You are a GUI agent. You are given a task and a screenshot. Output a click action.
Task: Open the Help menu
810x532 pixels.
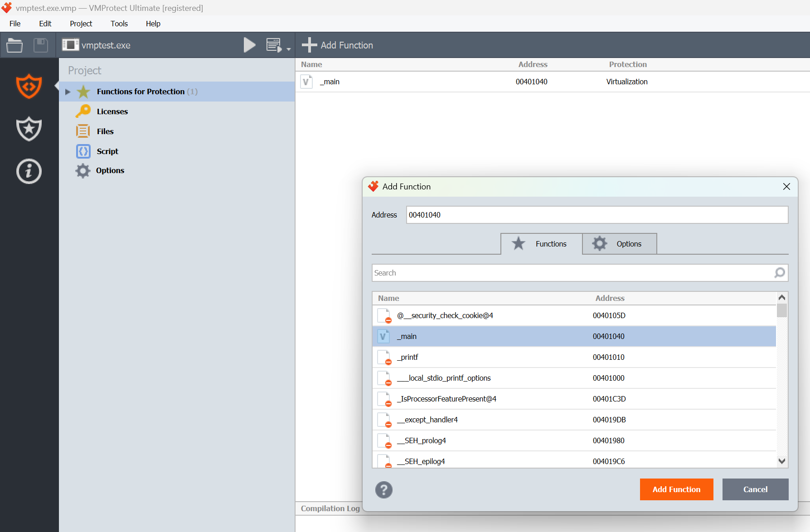pyautogui.click(x=153, y=24)
